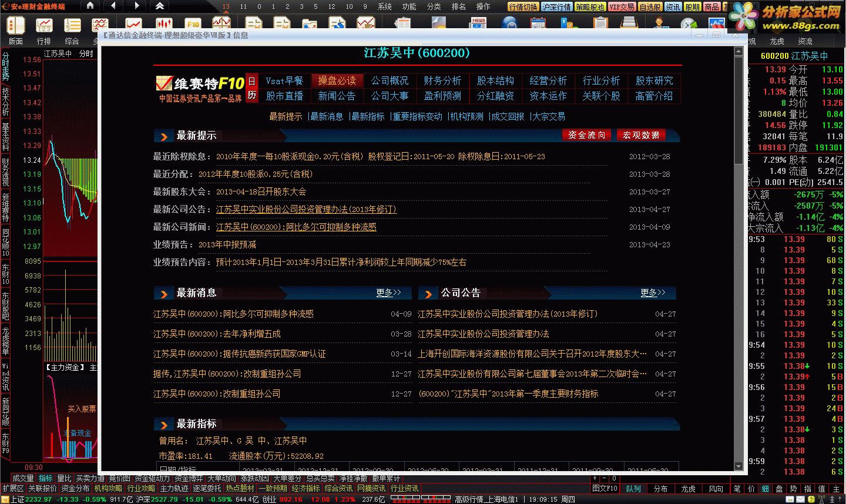Screen dimensions: 846x504
Task: Select the 财务分析 tab
Action: [442, 80]
